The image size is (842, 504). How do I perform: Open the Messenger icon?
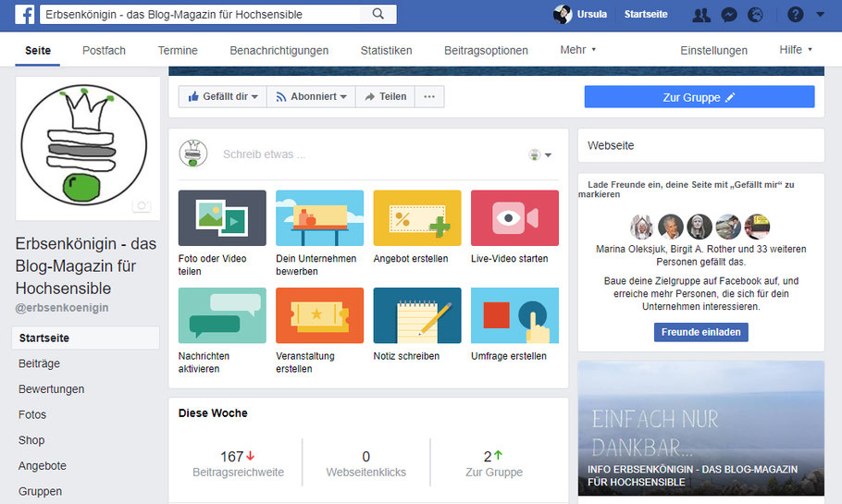pyautogui.click(x=729, y=15)
